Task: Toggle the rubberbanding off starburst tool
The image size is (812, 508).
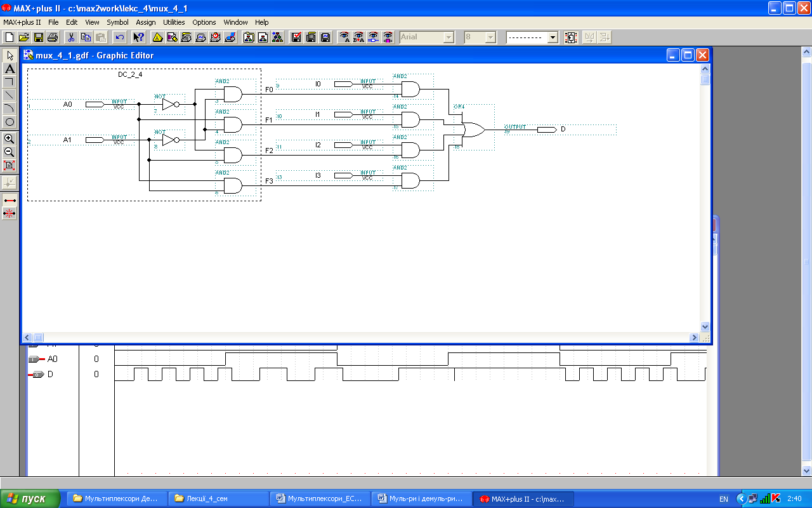Action: [x=10, y=213]
